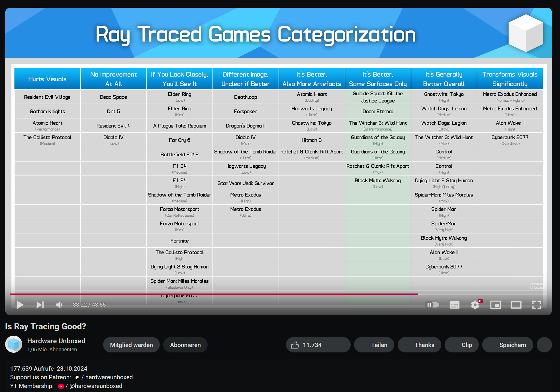Toggle the autoplay switch

pyautogui.click(x=432, y=305)
